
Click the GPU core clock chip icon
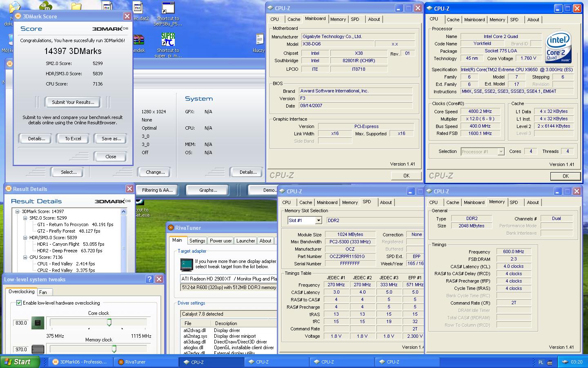coord(38,323)
